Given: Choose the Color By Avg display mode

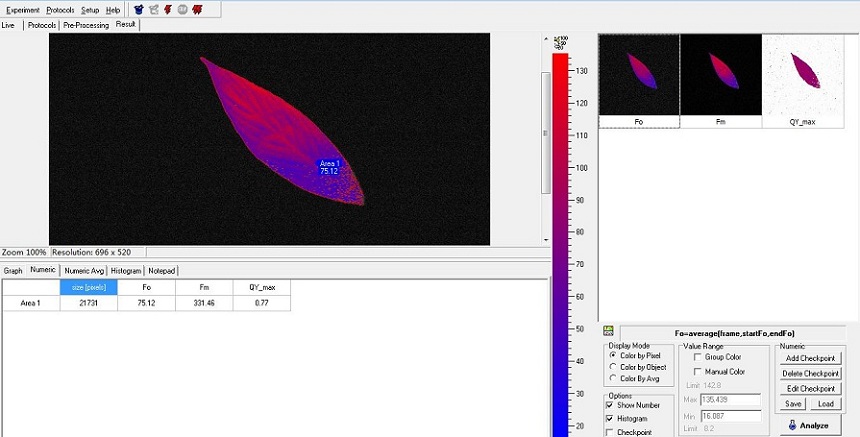Looking at the screenshot, I should (613, 379).
